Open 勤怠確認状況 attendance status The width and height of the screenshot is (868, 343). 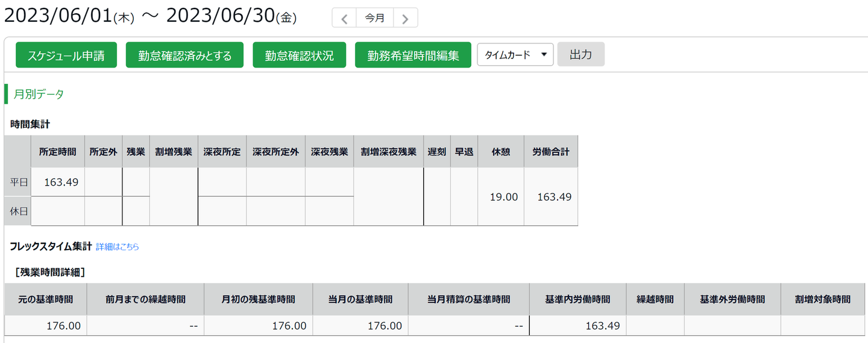tap(299, 55)
